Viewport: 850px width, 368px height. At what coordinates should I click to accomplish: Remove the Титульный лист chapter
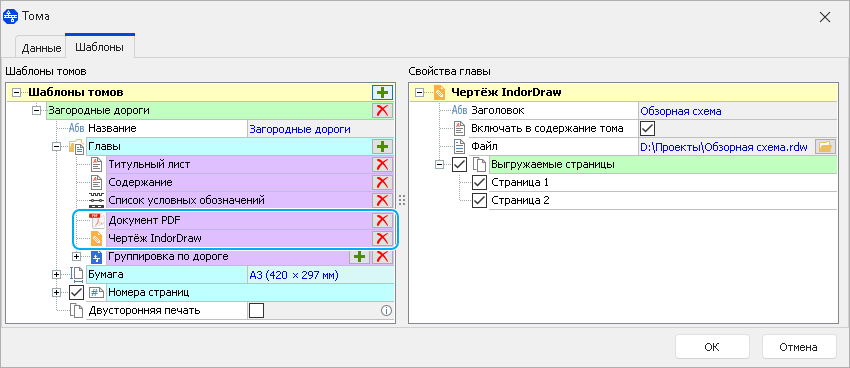(383, 164)
